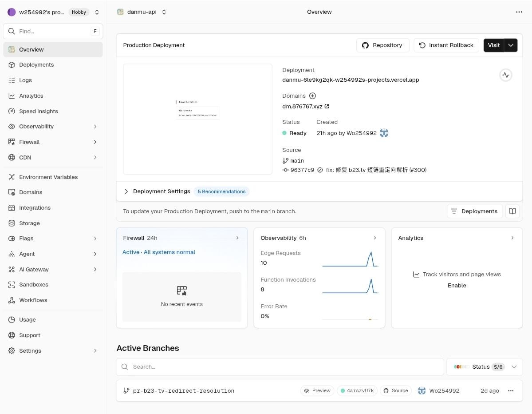532x414 pixels.
Task: Open the main branch link
Action: pyautogui.click(x=297, y=161)
